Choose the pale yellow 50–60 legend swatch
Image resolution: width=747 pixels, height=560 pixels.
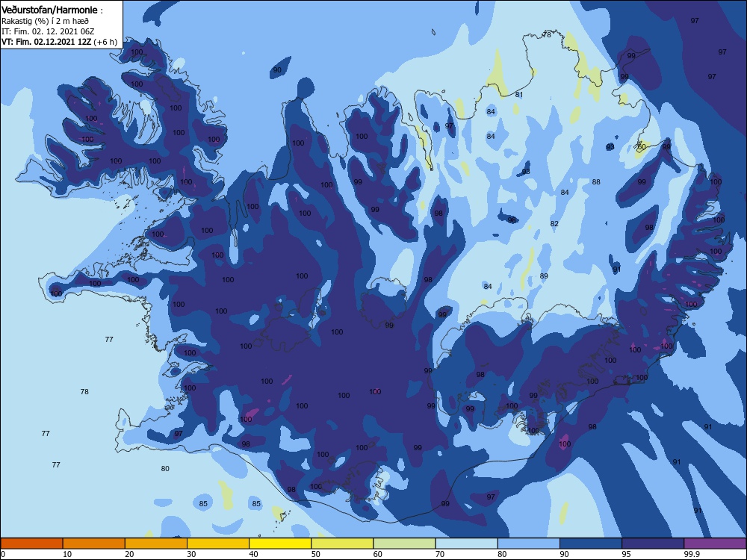(x=343, y=544)
